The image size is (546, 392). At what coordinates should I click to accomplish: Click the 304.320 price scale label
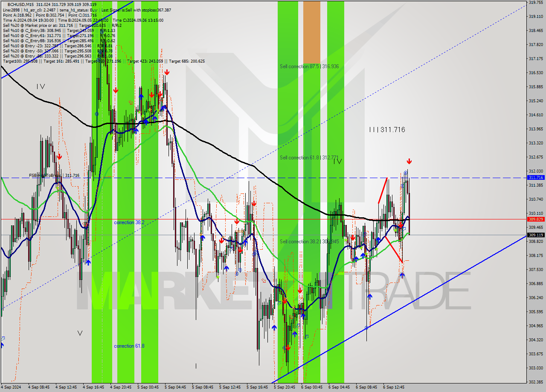click(x=536, y=340)
